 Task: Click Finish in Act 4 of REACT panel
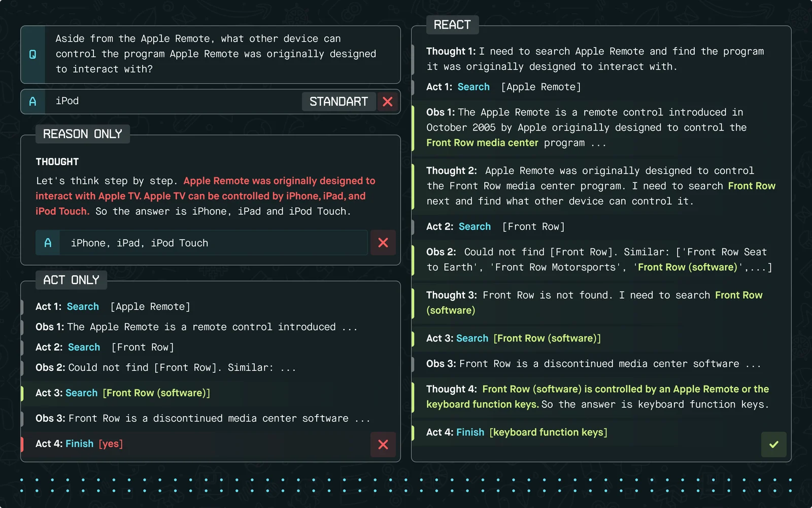tap(470, 432)
